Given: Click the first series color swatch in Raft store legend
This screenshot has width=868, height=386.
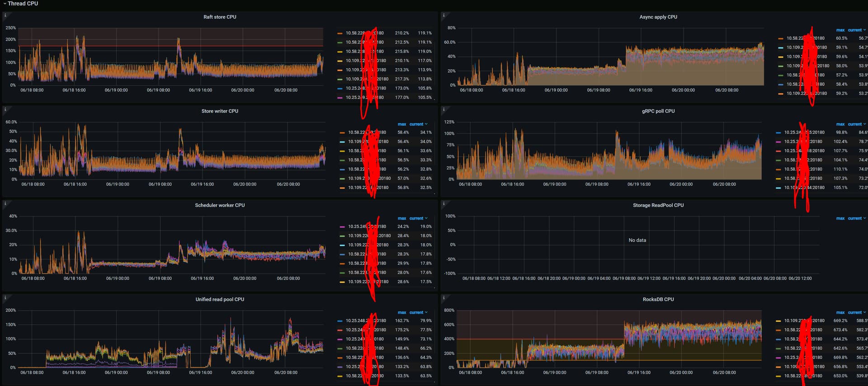Looking at the screenshot, I should point(340,33).
